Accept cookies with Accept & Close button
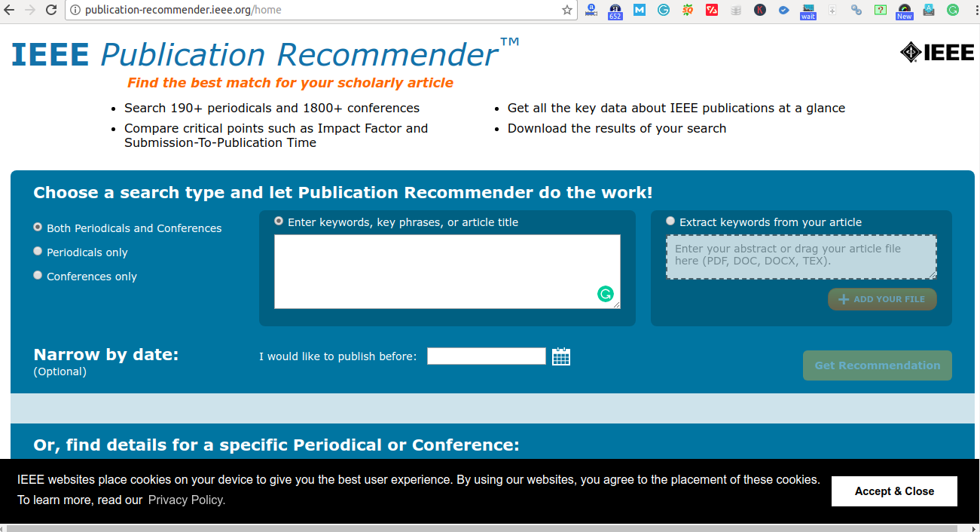Screen dimensions: 980x532 894,491
